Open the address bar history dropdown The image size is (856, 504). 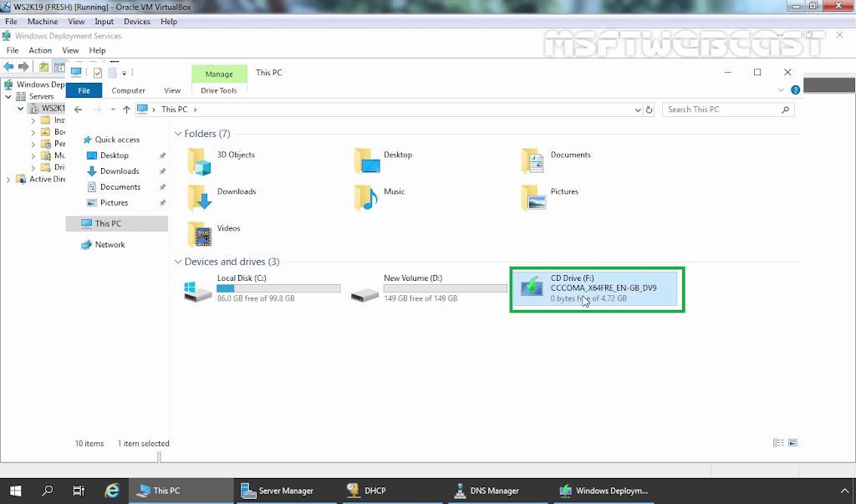point(638,109)
